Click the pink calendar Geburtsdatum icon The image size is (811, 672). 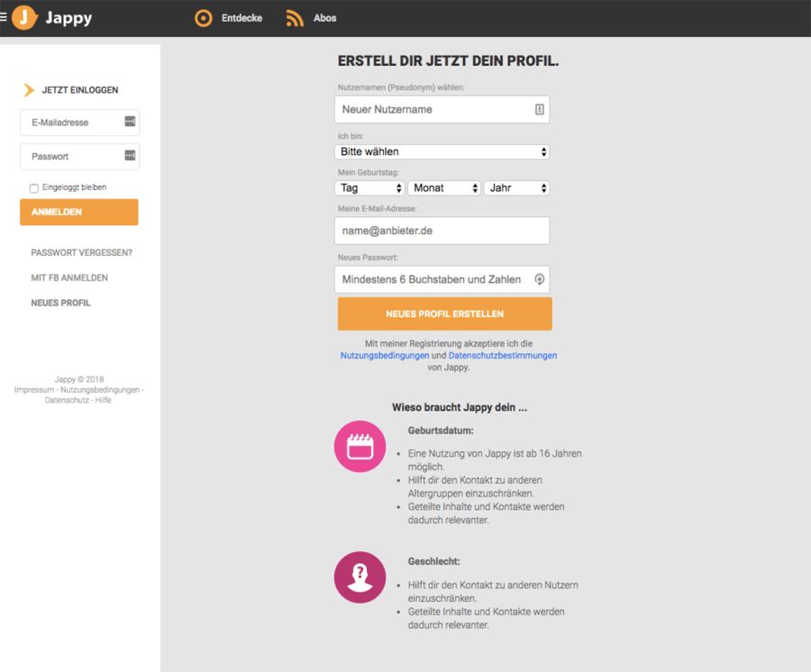(360, 447)
